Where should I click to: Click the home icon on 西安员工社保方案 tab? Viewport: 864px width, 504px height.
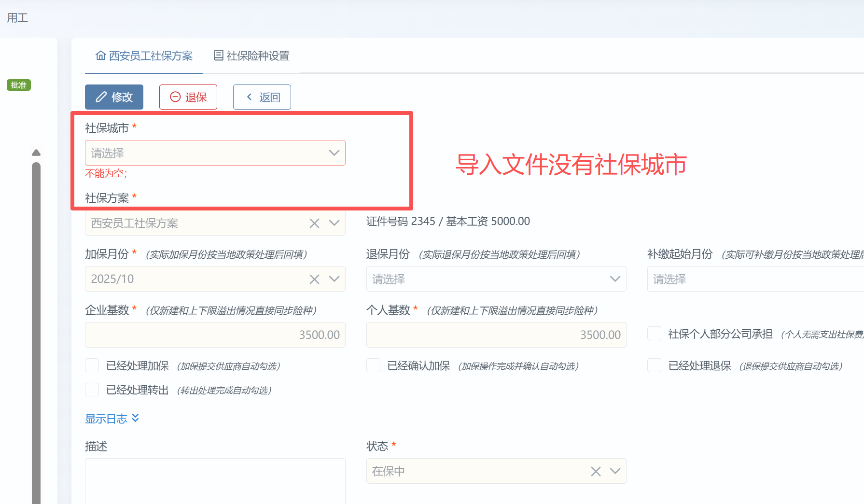[100, 56]
